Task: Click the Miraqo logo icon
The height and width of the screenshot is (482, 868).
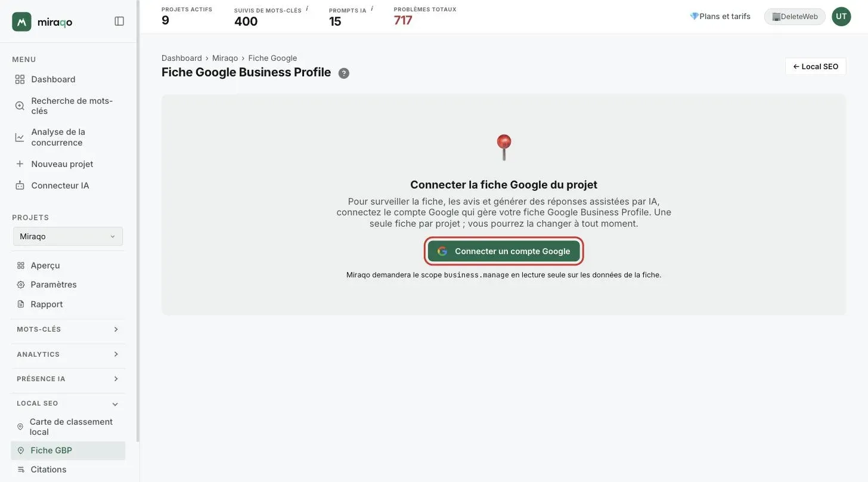Action: (x=21, y=21)
